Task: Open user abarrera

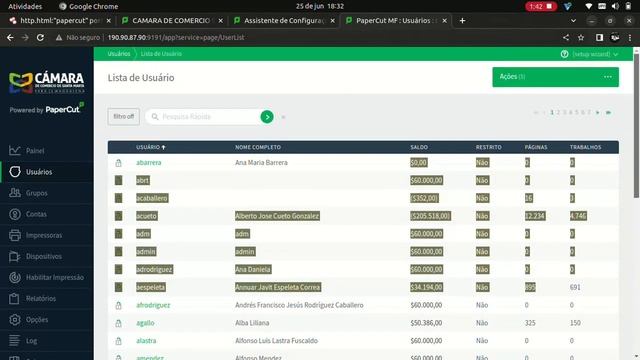Action: coord(149,162)
